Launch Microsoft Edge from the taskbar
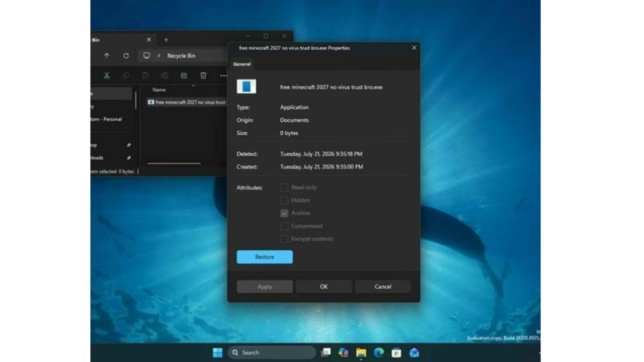The height and width of the screenshot is (362, 644). pyautogui.click(x=378, y=352)
